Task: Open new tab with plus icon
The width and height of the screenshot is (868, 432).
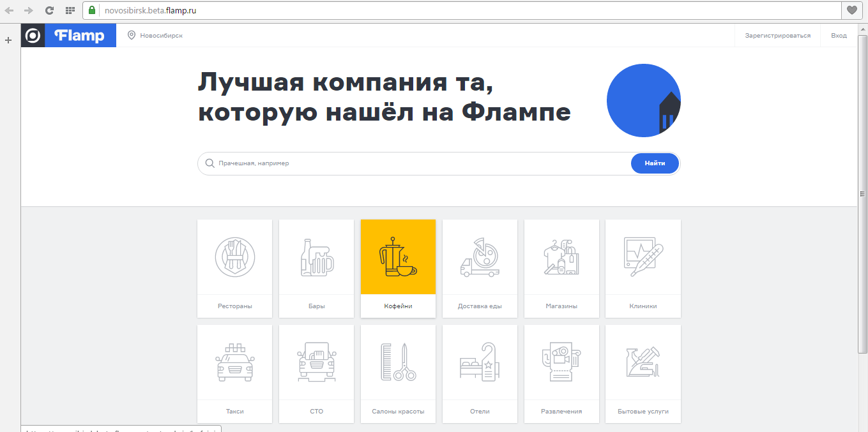Action: tap(8, 40)
